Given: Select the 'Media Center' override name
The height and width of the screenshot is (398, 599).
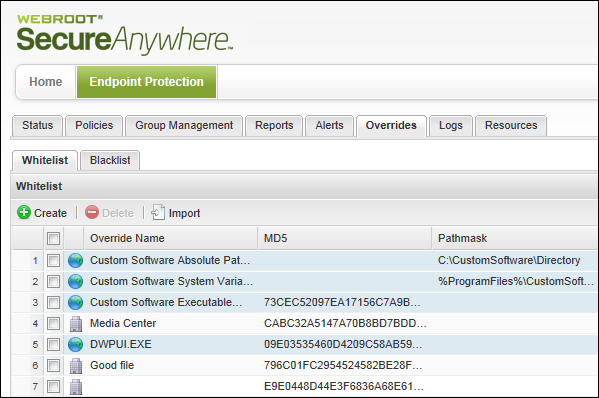Looking at the screenshot, I should 123,324.
